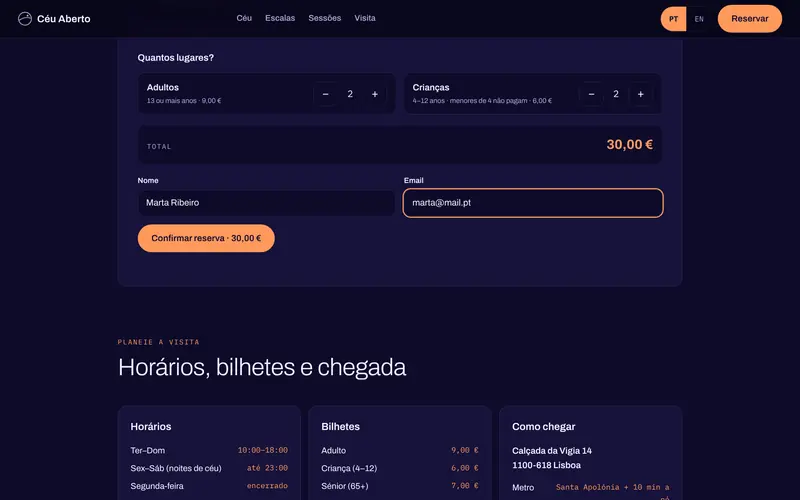Screen dimensions: 800x500
Task: Switch language to EN
Action: [x=699, y=19]
